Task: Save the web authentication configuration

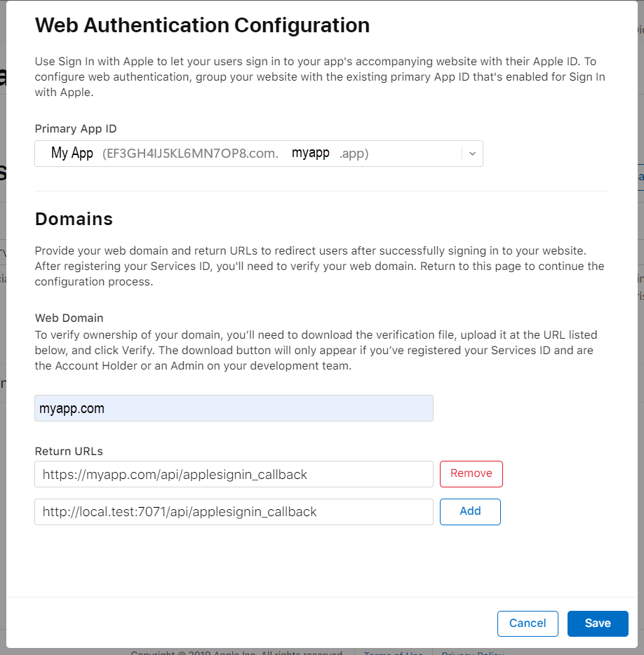Action: pos(598,623)
